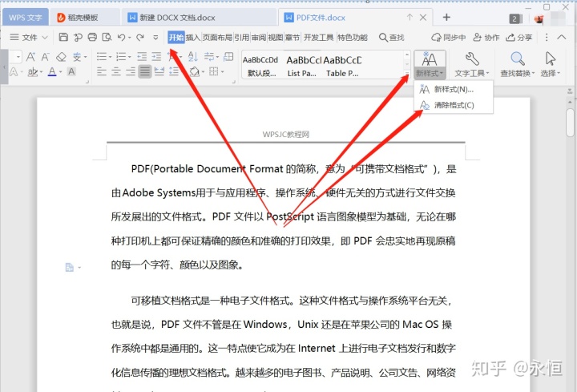Switch to the 视图 ribbon tab
The width and height of the screenshot is (577, 392).
pyautogui.click(x=275, y=37)
